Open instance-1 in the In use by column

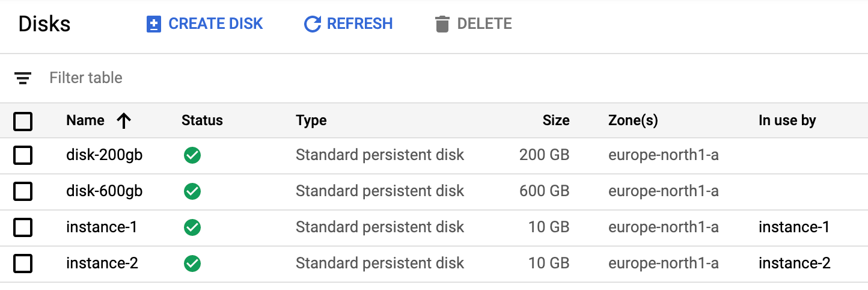tap(793, 227)
